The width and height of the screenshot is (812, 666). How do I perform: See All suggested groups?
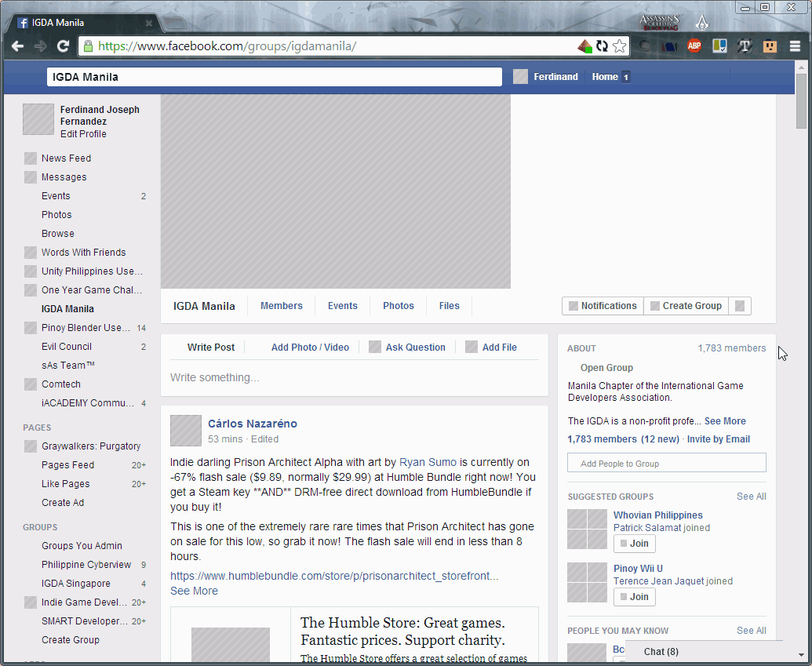[x=752, y=496]
